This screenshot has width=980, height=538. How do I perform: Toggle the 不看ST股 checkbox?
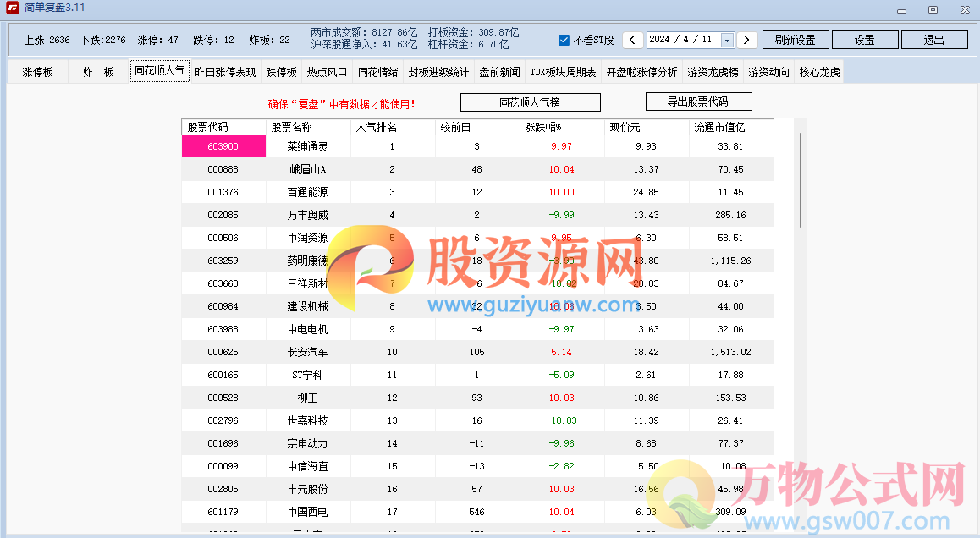click(564, 40)
